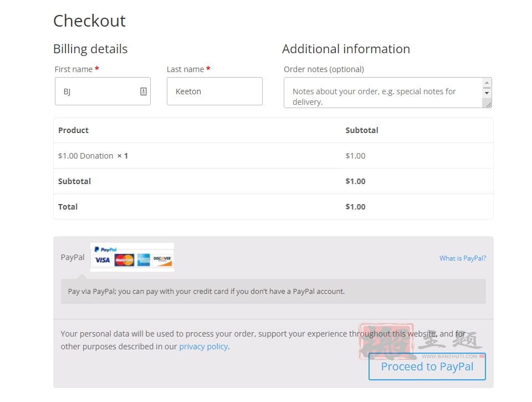The height and width of the screenshot is (402, 532).
Task: Open the What is PayPal? link
Action: tap(463, 258)
